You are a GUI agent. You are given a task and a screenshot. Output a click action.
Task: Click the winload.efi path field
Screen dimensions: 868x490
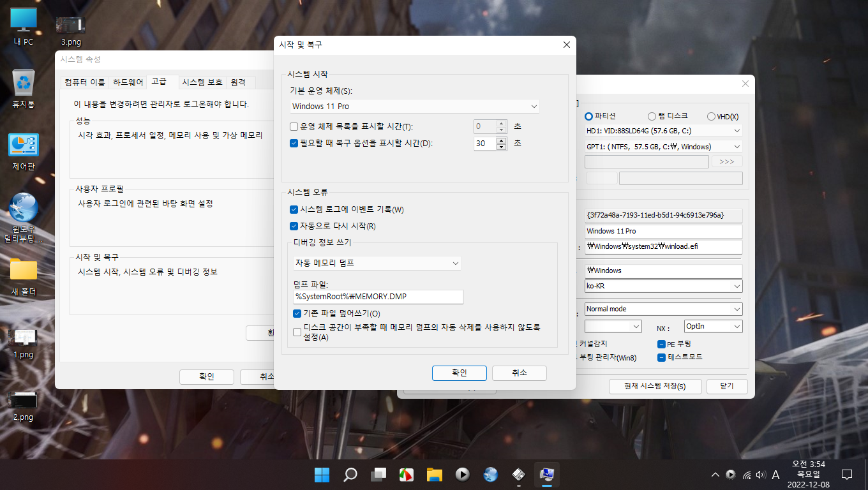pos(664,246)
